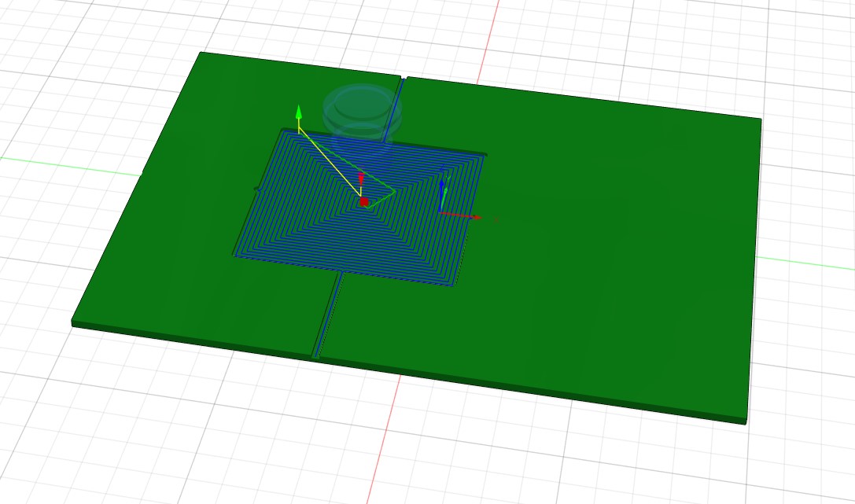
Task: Select the red square at spiral center
Action: pos(364,202)
